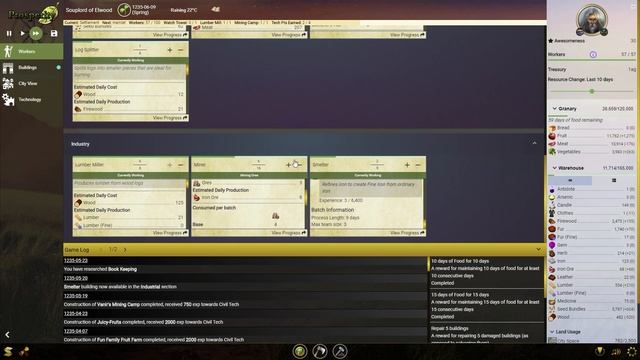Collapse the left sidebar with the arrow
Screen dimensions: 640x360
[x=7, y=335]
